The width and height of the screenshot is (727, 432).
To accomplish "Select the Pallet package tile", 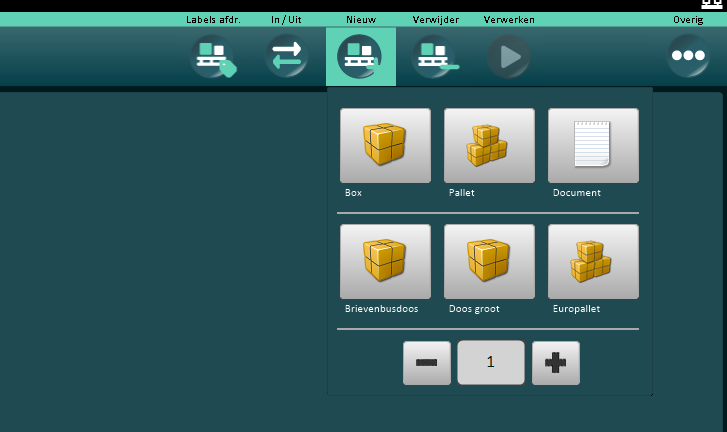I will pyautogui.click(x=489, y=146).
